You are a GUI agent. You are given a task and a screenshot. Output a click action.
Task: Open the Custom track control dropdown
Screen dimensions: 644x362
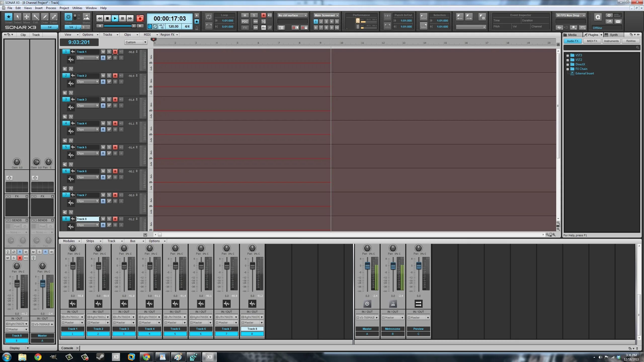(x=136, y=42)
